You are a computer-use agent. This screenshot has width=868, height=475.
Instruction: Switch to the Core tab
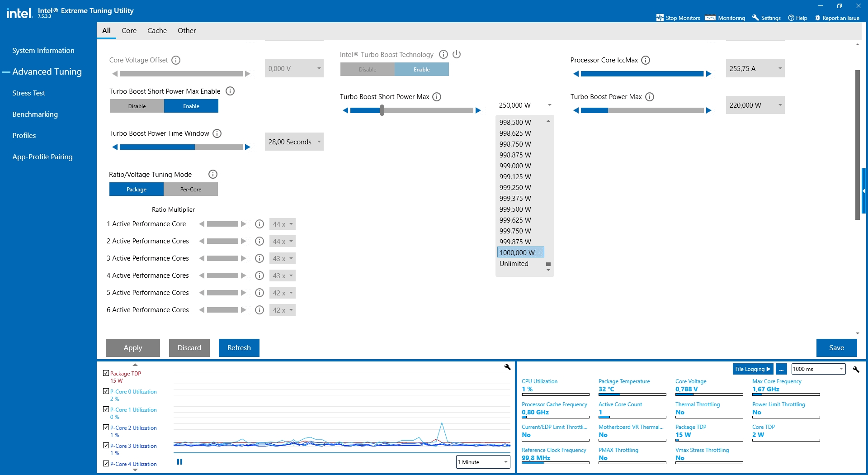pos(129,31)
